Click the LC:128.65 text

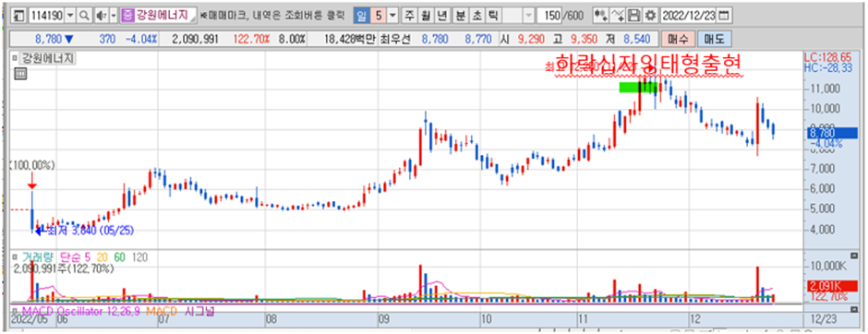[827, 57]
